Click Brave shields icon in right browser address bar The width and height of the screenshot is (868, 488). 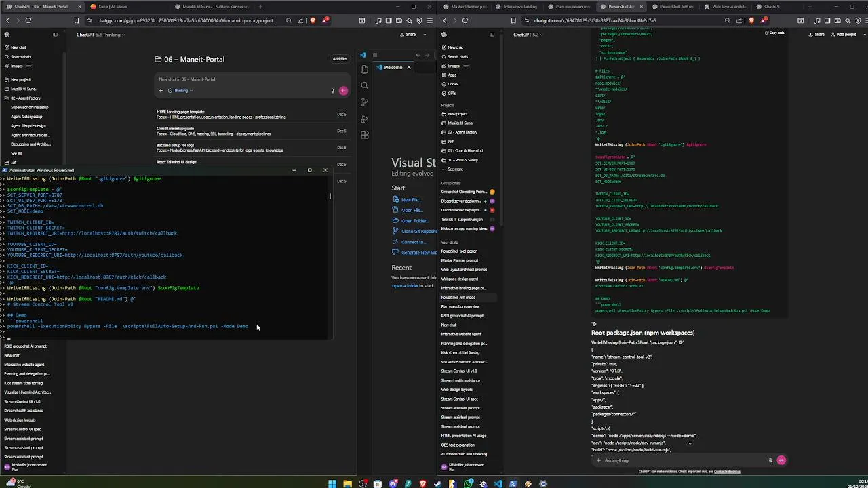pos(751,20)
